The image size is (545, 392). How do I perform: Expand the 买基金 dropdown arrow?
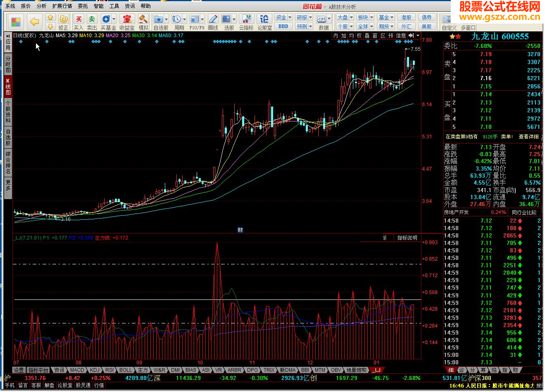point(114,19)
